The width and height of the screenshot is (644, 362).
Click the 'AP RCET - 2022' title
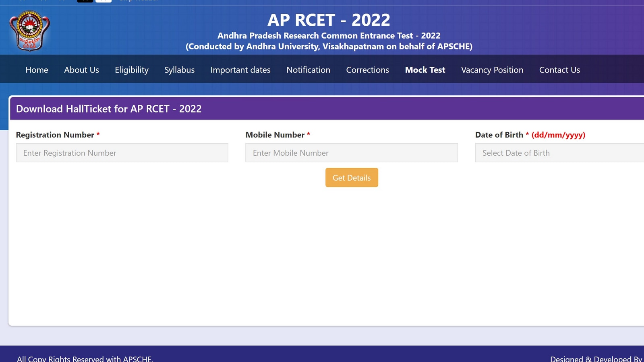coord(329,20)
